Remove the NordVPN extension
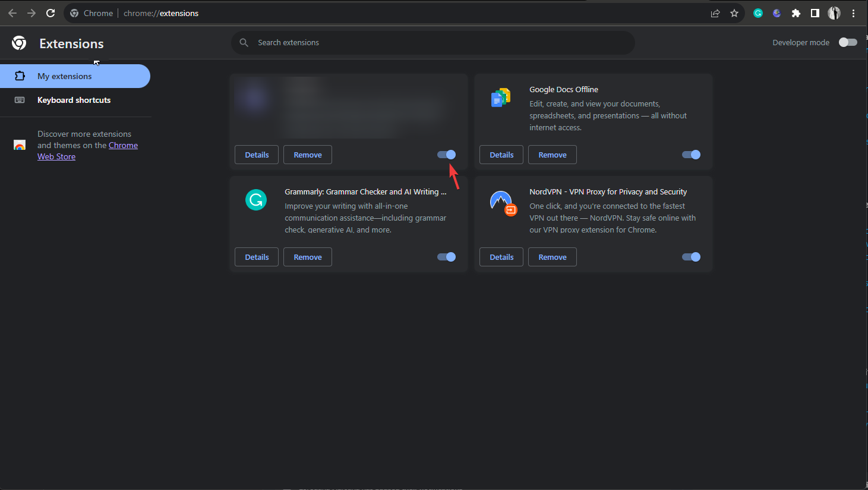This screenshot has height=490, width=868. tap(552, 257)
